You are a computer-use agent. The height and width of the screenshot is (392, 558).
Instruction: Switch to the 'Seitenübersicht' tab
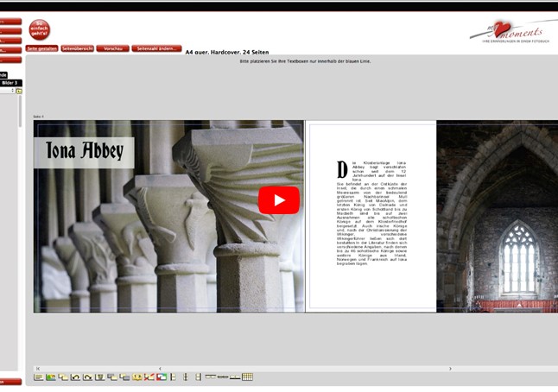tap(76, 49)
